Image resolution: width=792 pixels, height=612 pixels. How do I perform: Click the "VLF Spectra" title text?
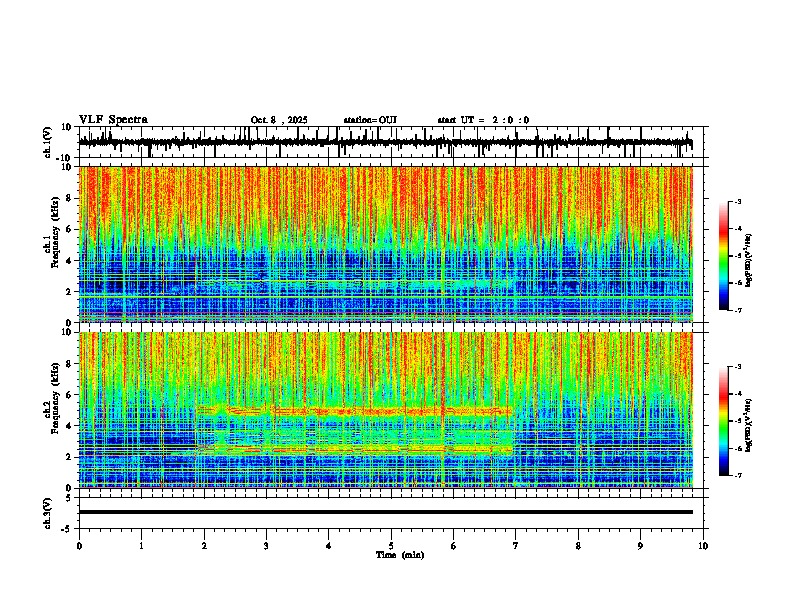(113, 120)
